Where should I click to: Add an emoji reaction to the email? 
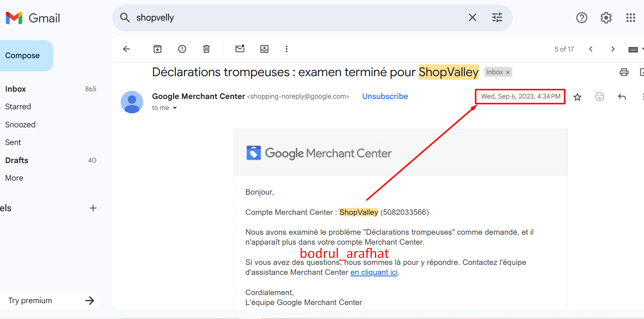tap(599, 96)
